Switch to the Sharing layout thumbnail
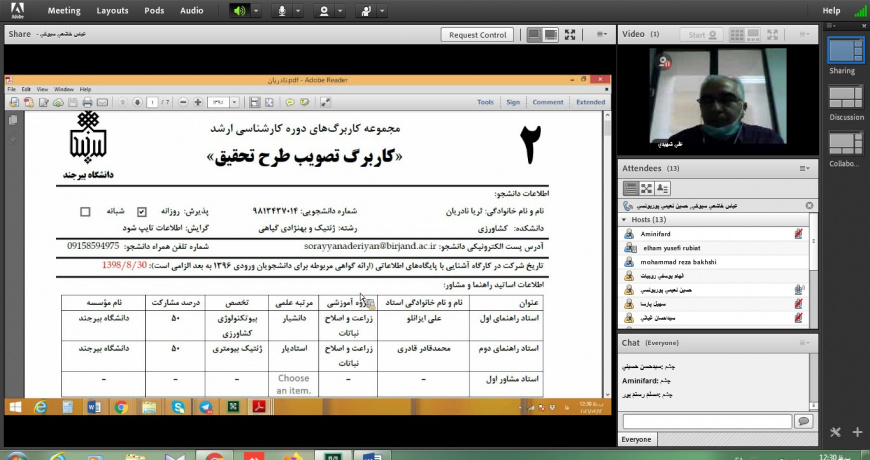870x460 pixels. [846, 51]
